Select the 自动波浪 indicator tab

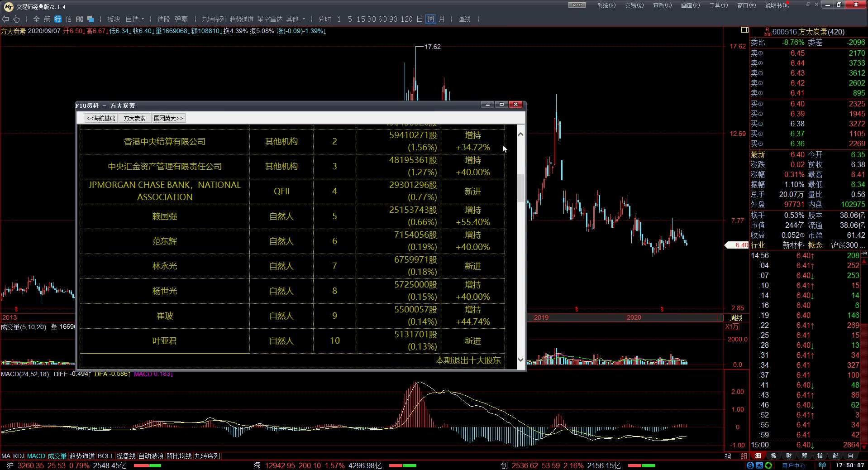pyautogui.click(x=151, y=456)
